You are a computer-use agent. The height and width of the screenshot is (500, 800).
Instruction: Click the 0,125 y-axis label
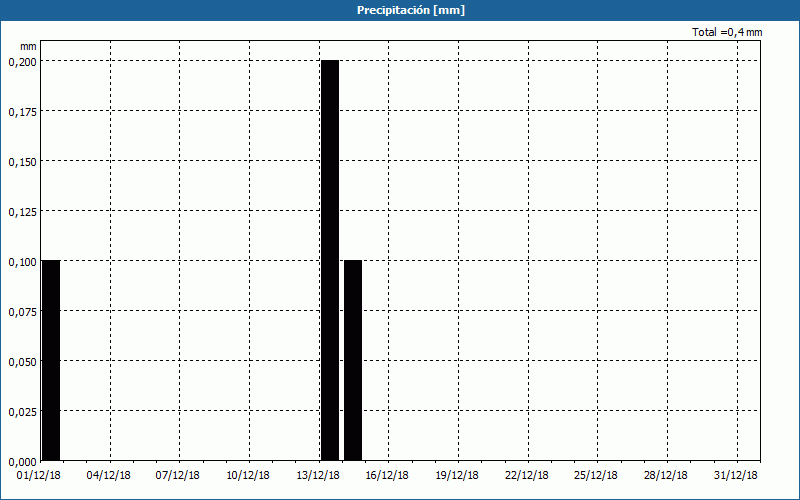[22, 212]
